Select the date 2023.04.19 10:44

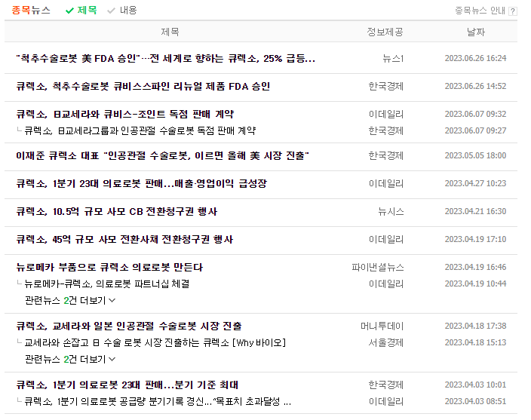point(475,284)
